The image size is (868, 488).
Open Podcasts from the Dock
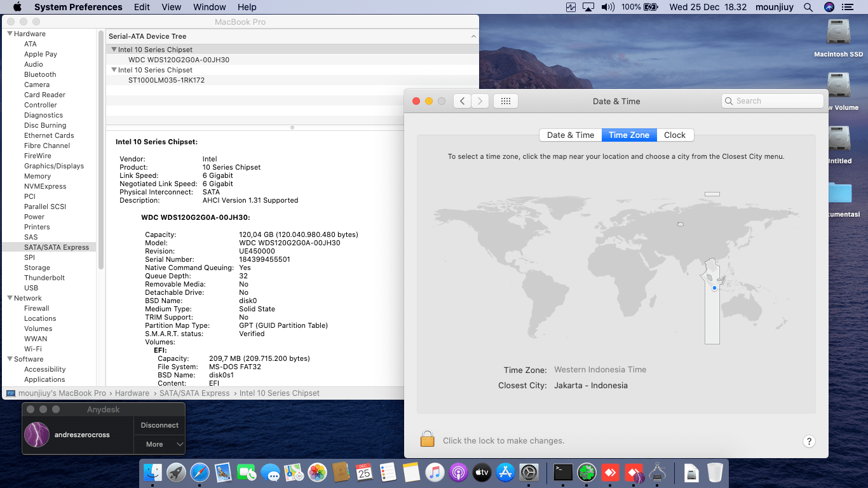458,472
